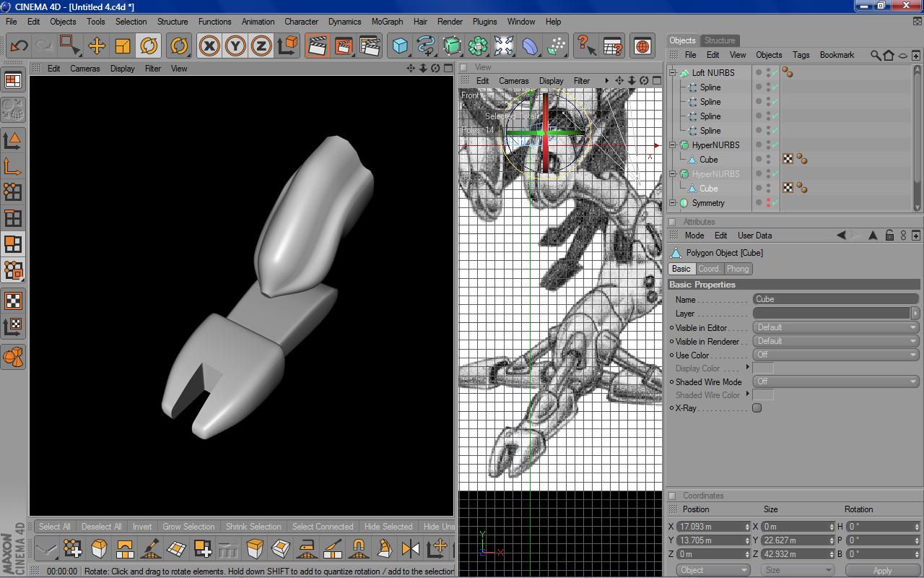Lock the Attributes panel

pos(889,236)
